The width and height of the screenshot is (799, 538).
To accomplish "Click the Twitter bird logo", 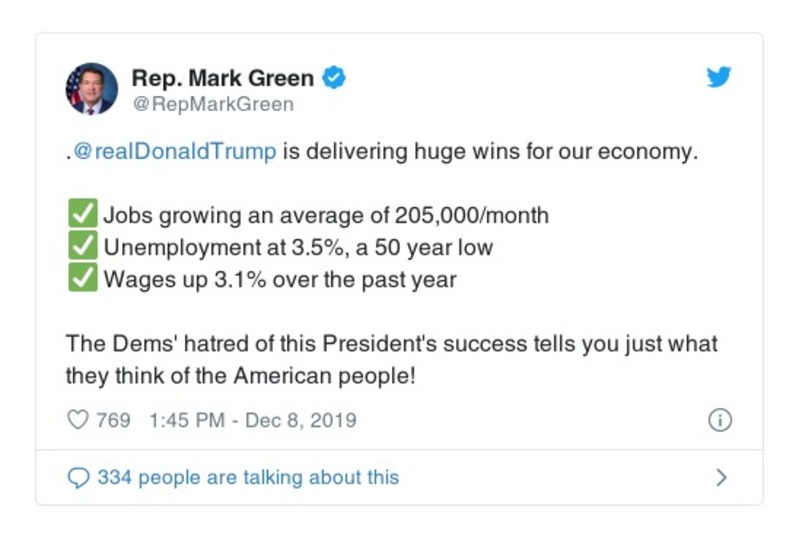I will click(x=718, y=78).
